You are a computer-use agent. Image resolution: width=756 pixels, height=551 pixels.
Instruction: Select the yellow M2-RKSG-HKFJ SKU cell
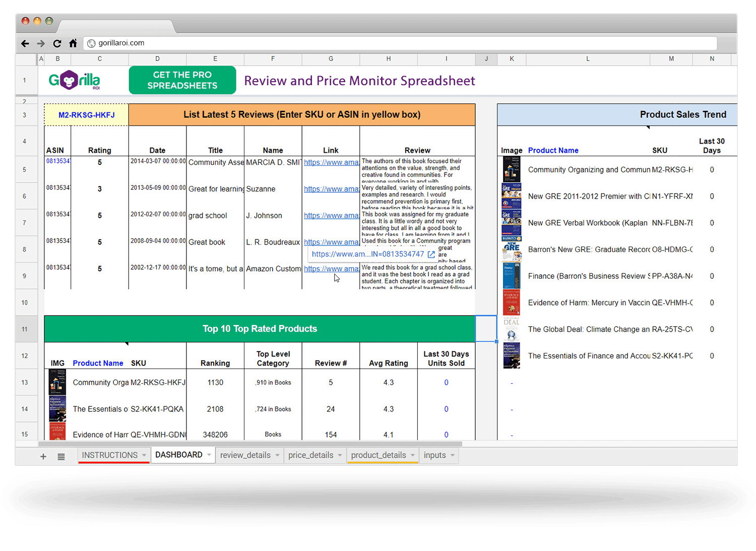point(86,114)
